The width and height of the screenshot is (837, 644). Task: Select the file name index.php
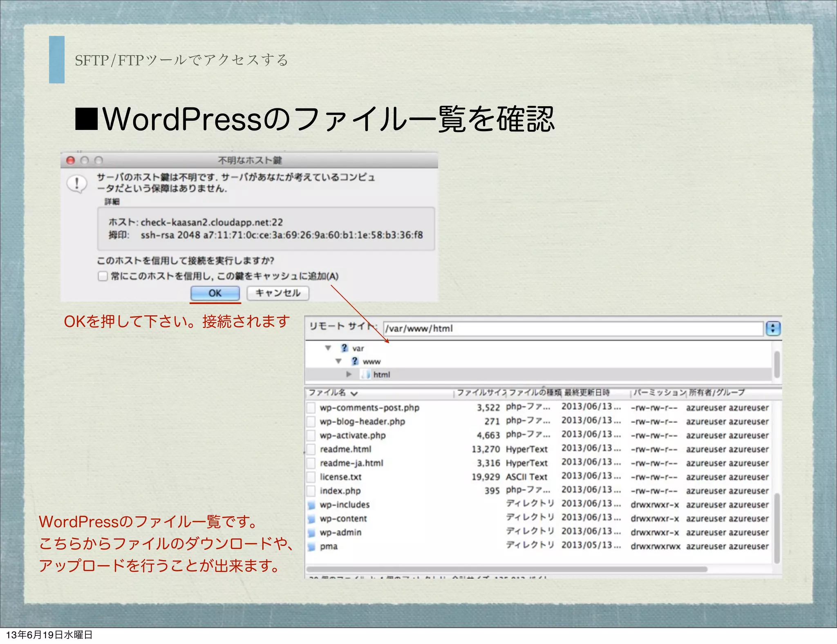point(340,491)
